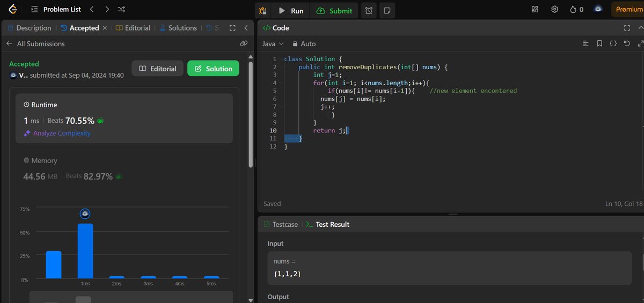This screenshot has width=644, height=303.
Task: Open the Editorial button
Action: click(x=157, y=69)
